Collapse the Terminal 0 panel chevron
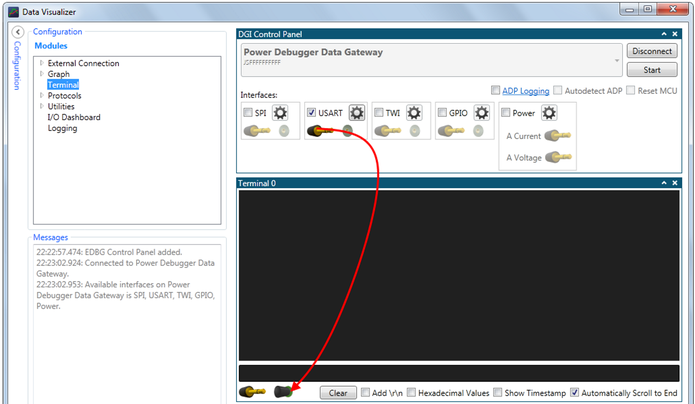Viewport: 695px width, 404px height. click(x=664, y=183)
